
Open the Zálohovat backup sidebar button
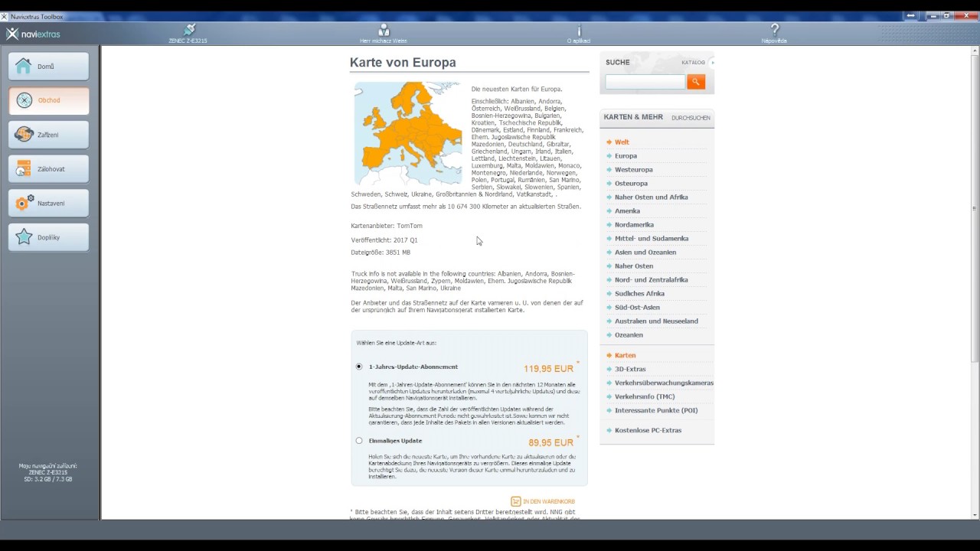(x=48, y=169)
